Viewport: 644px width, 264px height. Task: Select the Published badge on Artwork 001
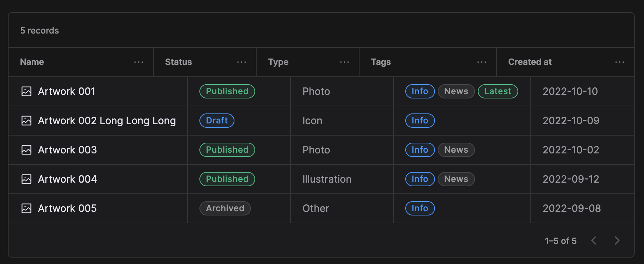pos(227,91)
